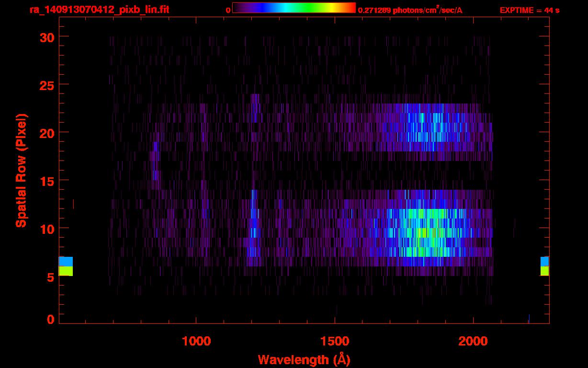The image size is (588, 368).
Task: Click the 20 spatial row tick label
Action: point(46,133)
